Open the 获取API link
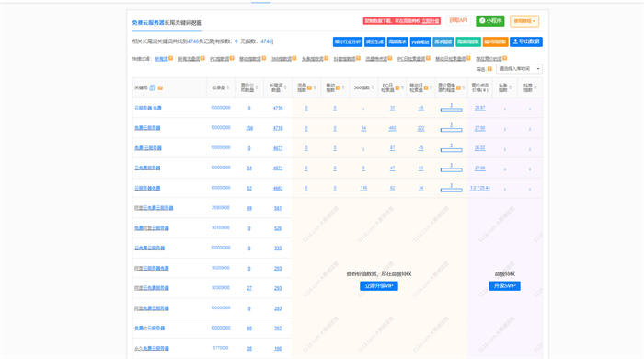 (458, 20)
